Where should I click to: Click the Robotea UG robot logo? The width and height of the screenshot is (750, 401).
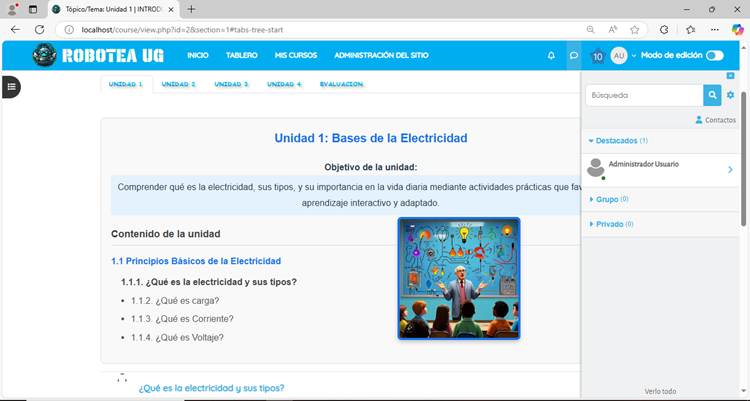(44, 55)
